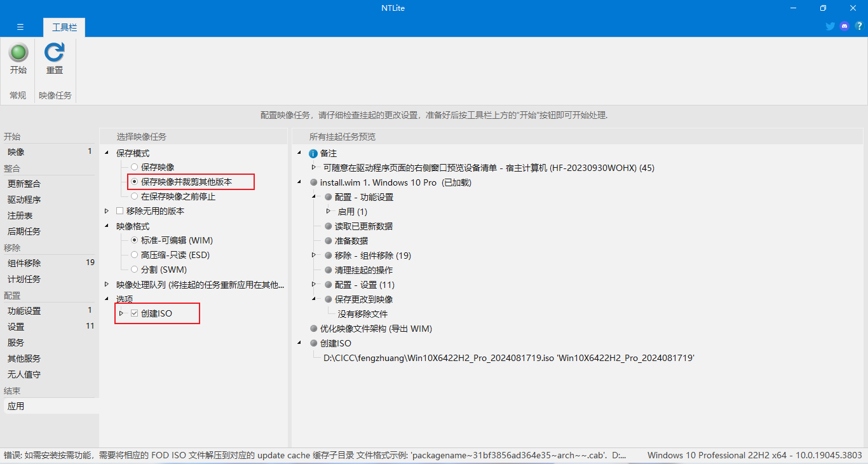The image size is (868, 464).
Task: Click the 错误 status bar message
Action: click(315, 455)
